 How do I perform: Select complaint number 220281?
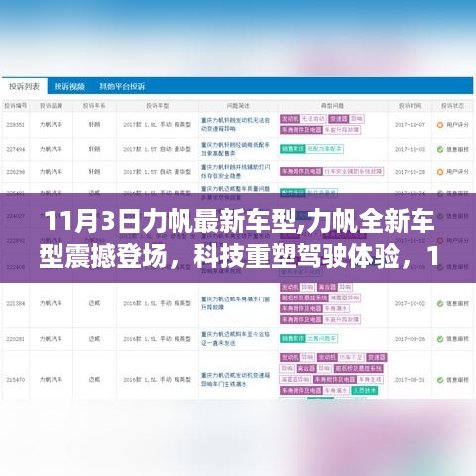pos(15,339)
